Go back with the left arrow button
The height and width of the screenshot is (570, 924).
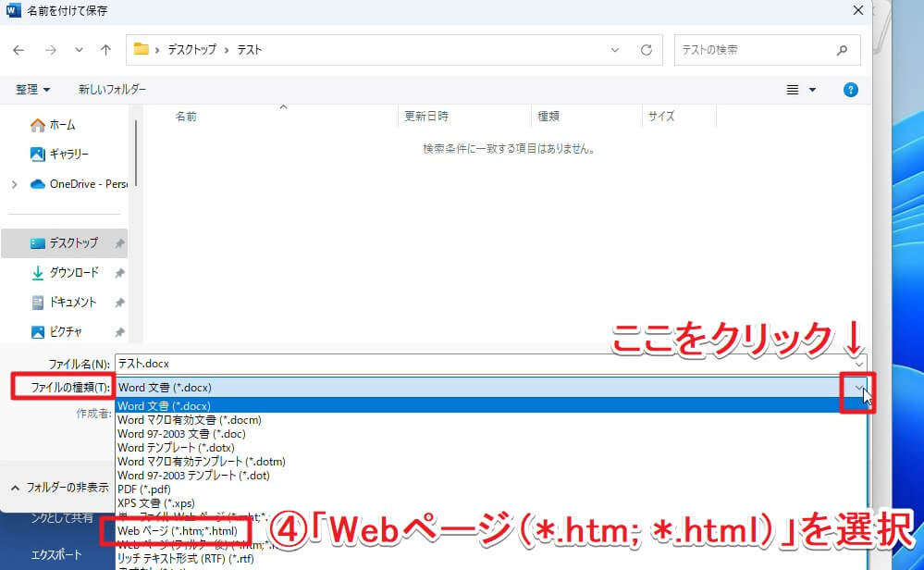click(18, 50)
